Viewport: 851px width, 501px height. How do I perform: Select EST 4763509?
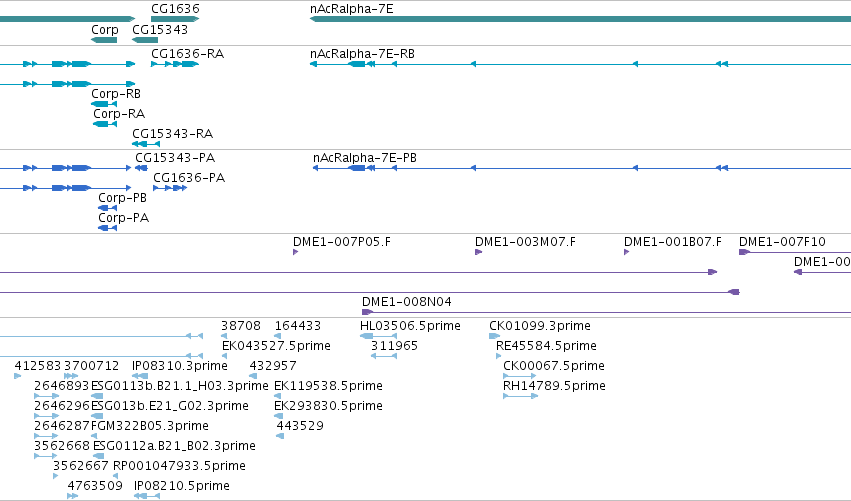(x=95, y=486)
